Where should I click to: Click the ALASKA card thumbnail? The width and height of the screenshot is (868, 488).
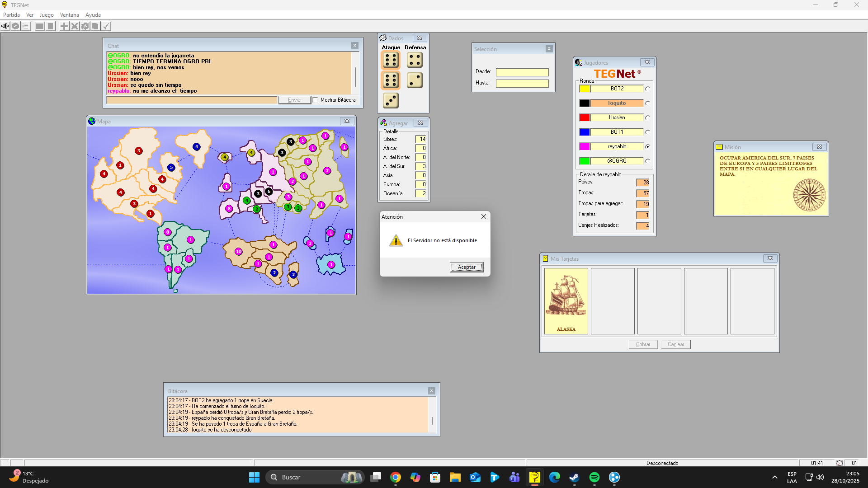coord(566,301)
